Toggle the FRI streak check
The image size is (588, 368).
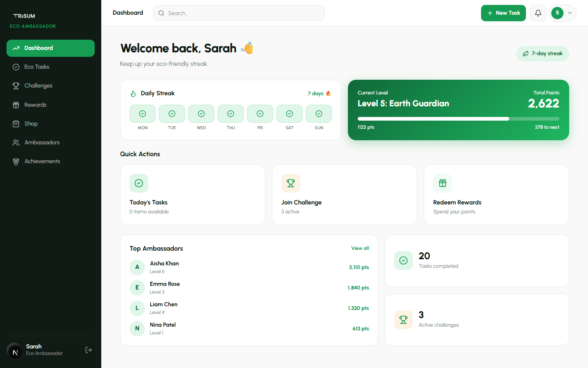(260, 114)
